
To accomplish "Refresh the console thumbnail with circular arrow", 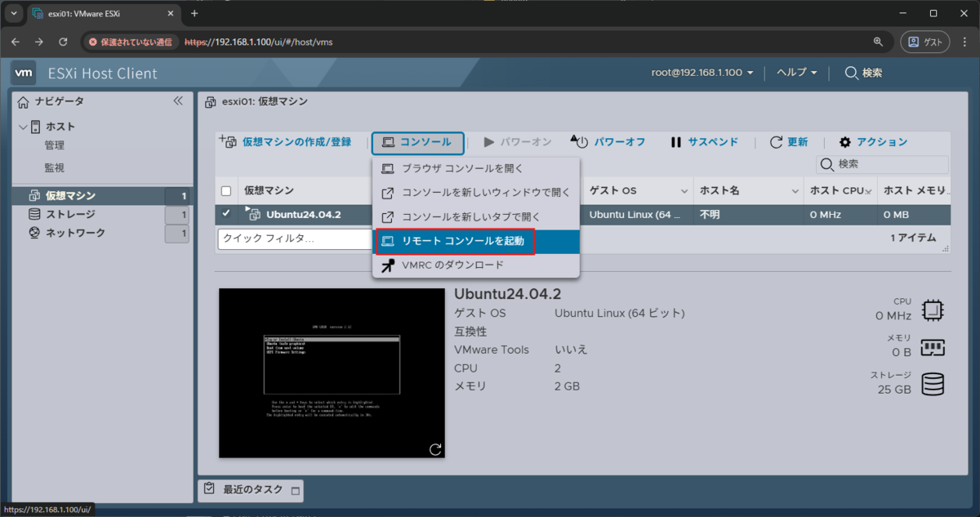I will [435, 448].
